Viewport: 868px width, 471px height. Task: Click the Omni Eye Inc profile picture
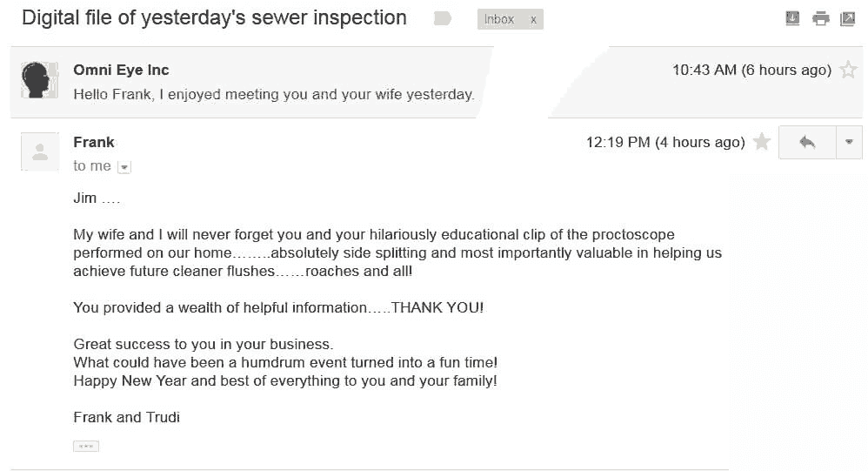pos(39,80)
